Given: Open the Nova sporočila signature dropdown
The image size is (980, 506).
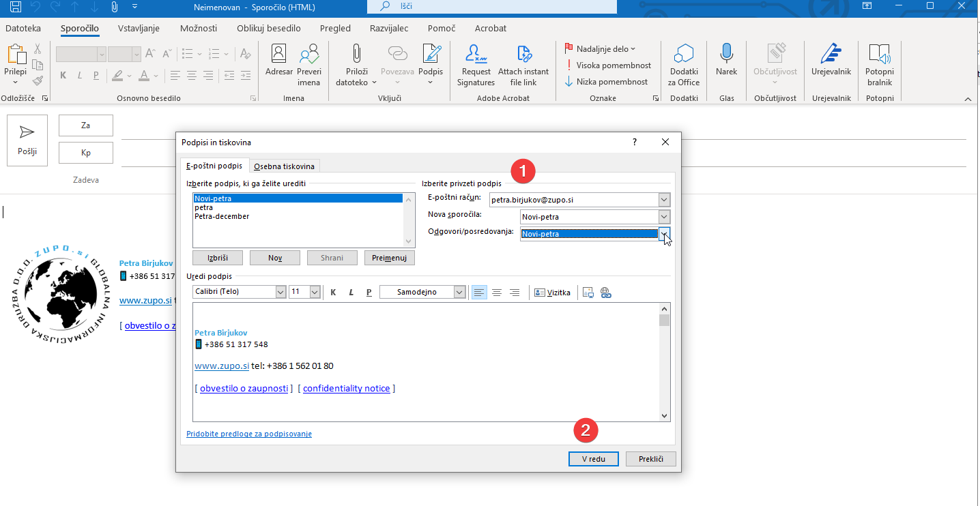Looking at the screenshot, I should click(x=665, y=217).
